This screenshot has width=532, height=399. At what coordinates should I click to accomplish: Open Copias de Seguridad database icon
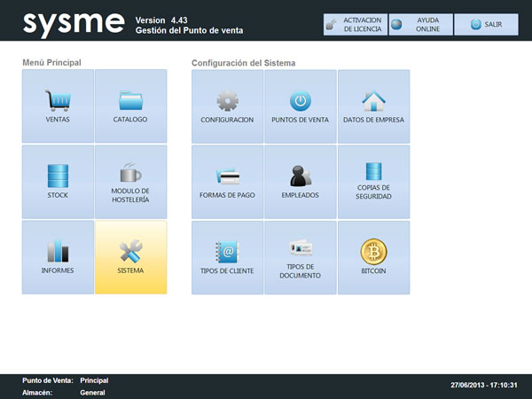tap(373, 171)
